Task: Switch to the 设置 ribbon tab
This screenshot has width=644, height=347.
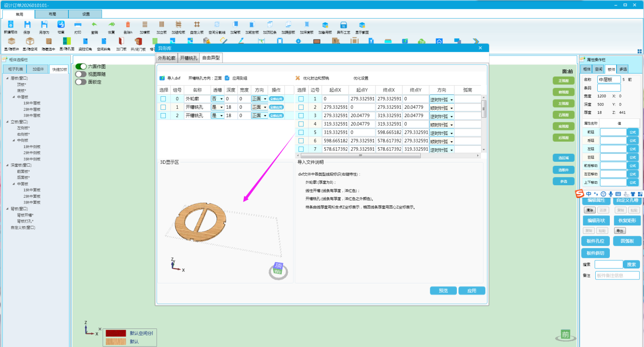Action: pyautogui.click(x=86, y=14)
